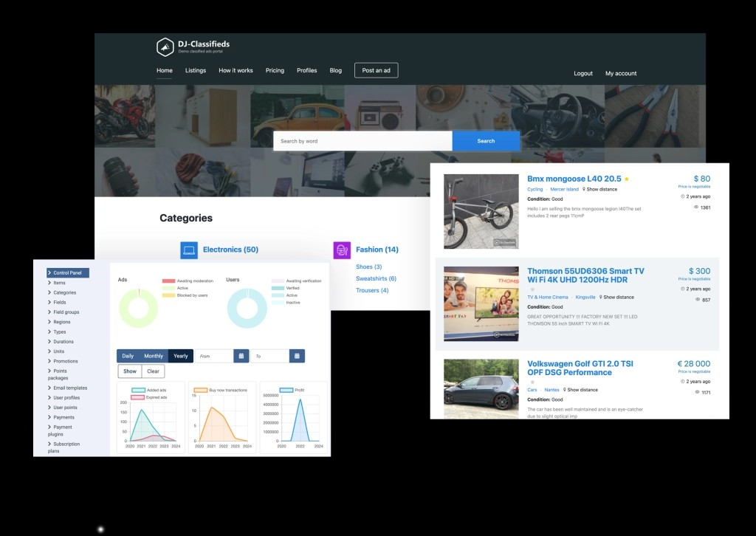Image resolution: width=756 pixels, height=536 pixels.
Task: Switch to the Monthly statistics tab
Action: coord(154,356)
